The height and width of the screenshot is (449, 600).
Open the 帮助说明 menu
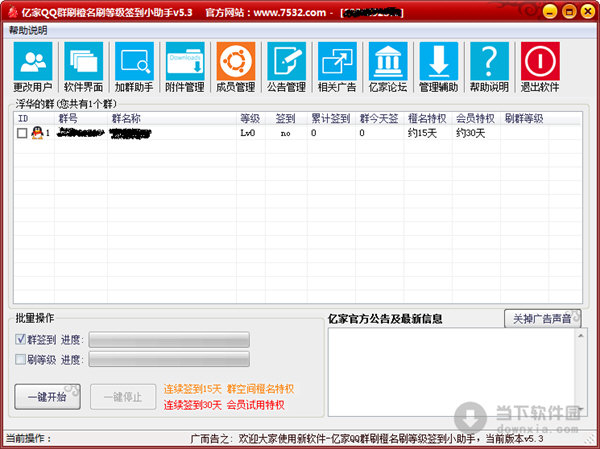tap(28, 31)
